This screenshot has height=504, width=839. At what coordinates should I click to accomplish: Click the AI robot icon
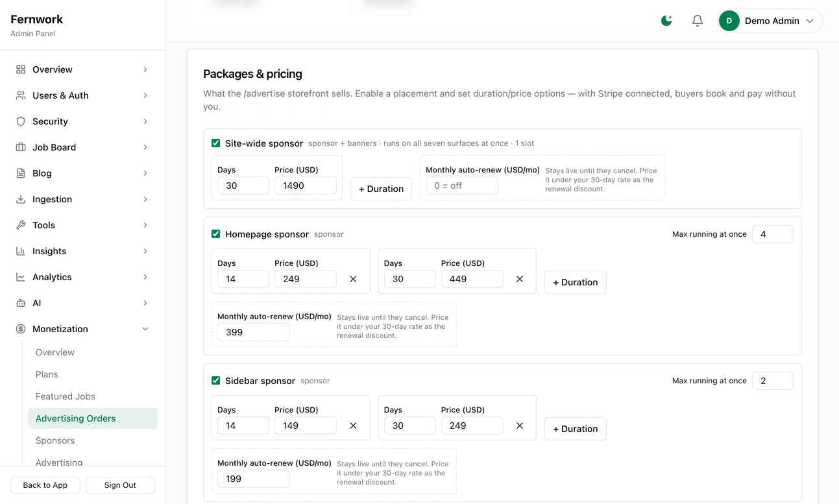pos(21,303)
